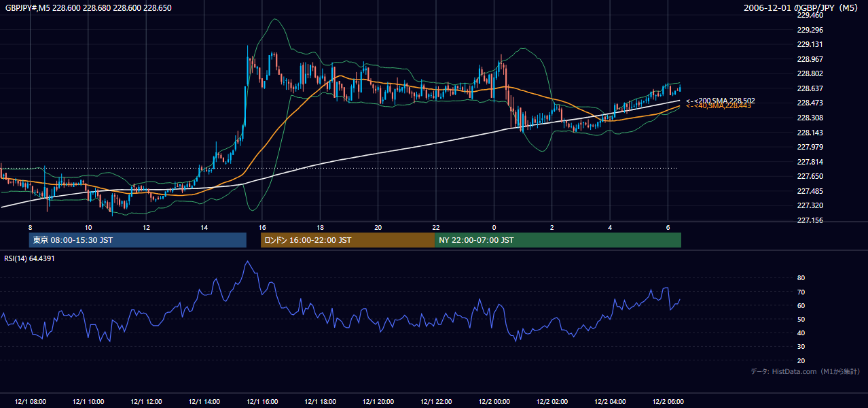The height and width of the screenshot is (408, 868).
Task: Click price axis value 229.296
Action: point(810,30)
